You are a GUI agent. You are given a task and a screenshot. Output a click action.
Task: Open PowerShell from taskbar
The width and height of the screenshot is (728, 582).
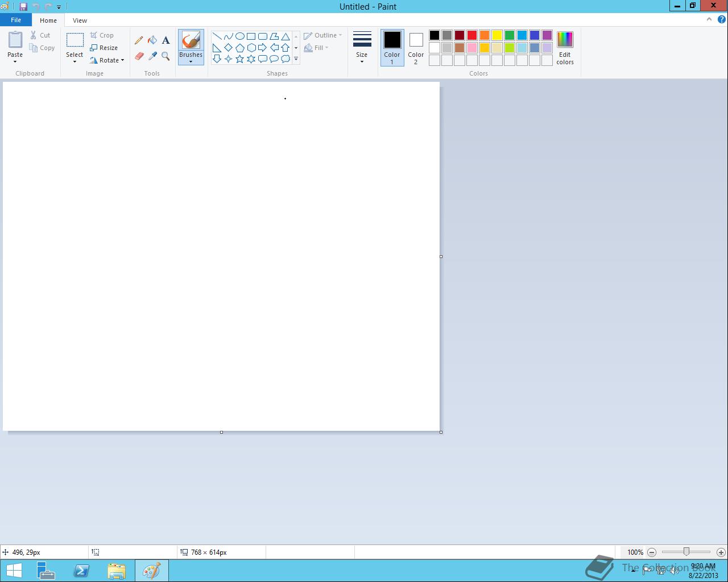pyautogui.click(x=81, y=571)
